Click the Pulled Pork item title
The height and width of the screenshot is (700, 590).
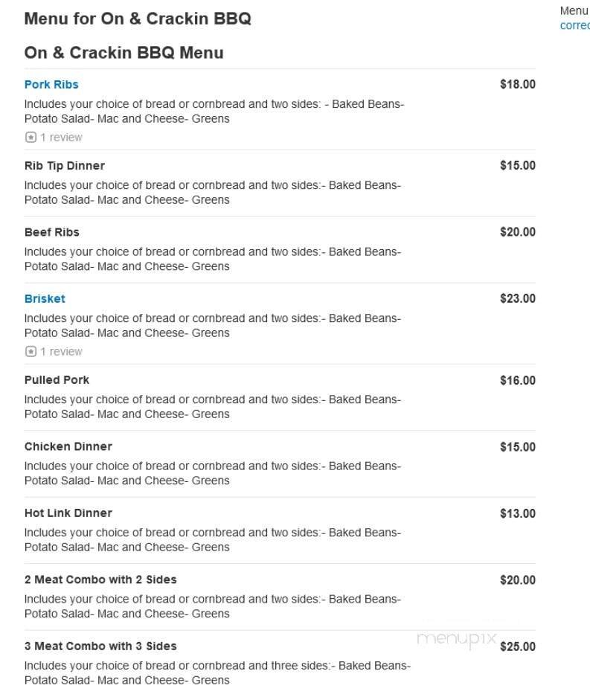coord(57,380)
